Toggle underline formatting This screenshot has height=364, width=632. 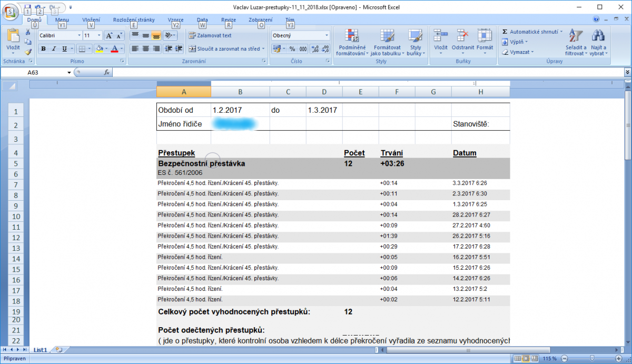point(64,48)
